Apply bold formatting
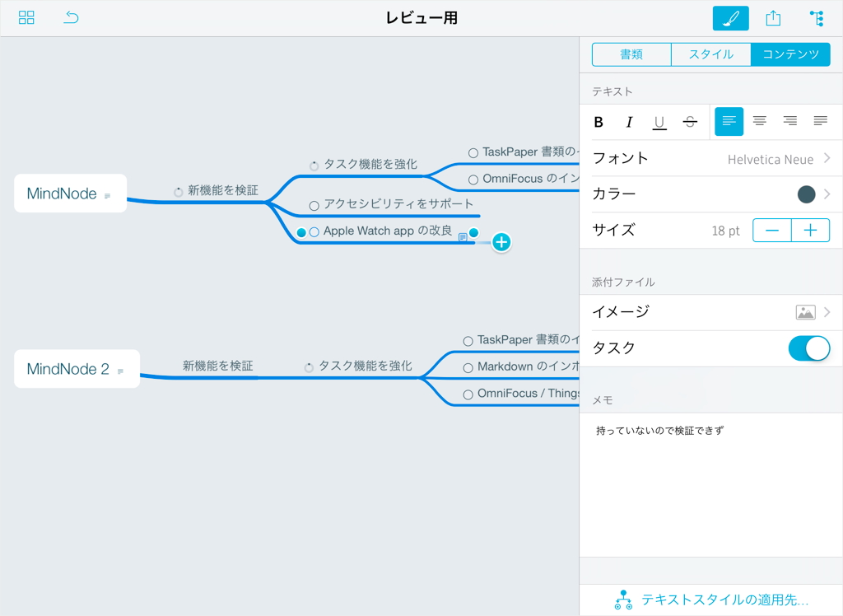 598,122
